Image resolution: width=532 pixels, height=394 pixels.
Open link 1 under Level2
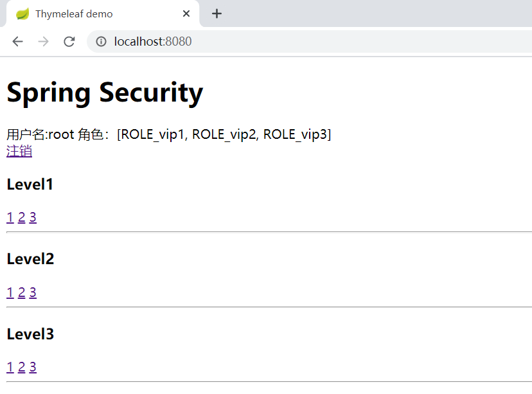point(10,292)
